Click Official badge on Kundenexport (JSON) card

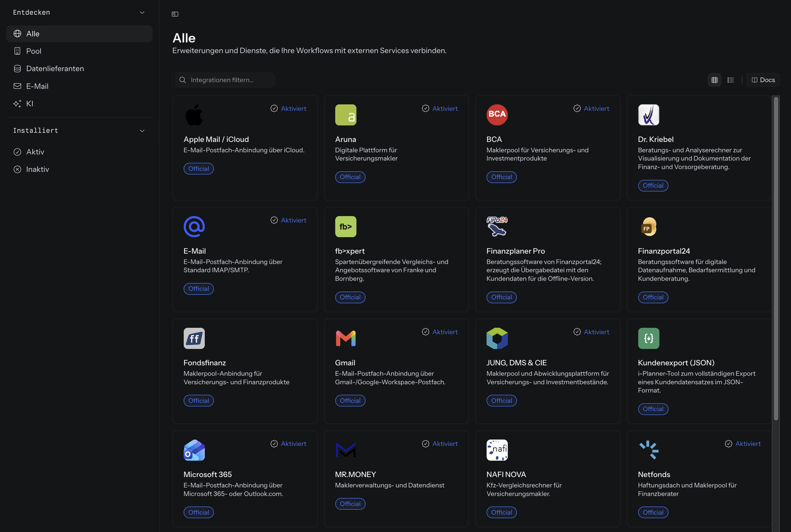pos(653,409)
